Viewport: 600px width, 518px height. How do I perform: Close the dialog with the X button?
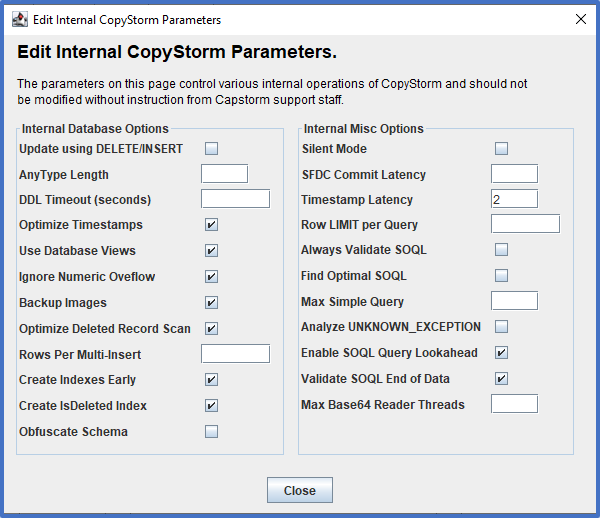[x=581, y=19]
